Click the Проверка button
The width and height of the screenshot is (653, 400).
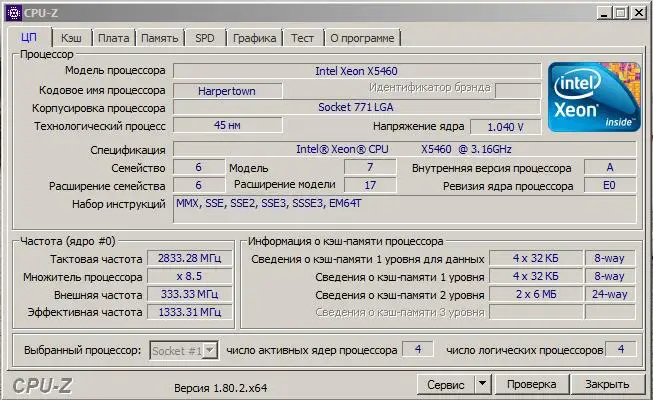coord(532,384)
